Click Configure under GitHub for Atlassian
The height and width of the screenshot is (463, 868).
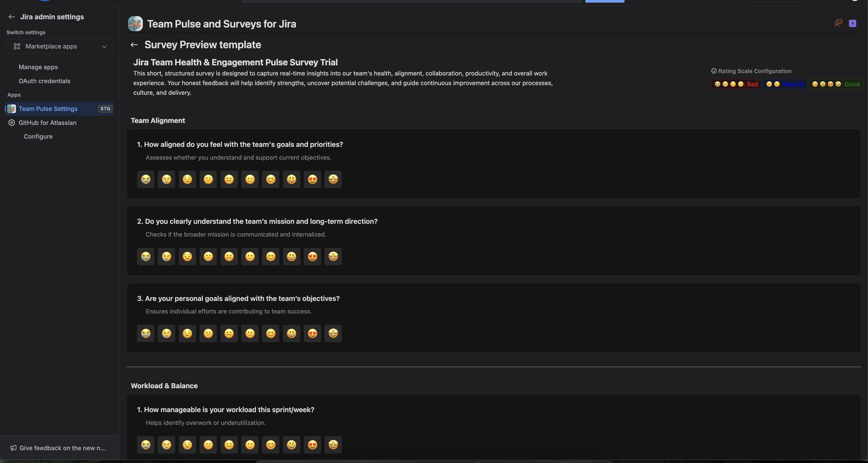[38, 136]
